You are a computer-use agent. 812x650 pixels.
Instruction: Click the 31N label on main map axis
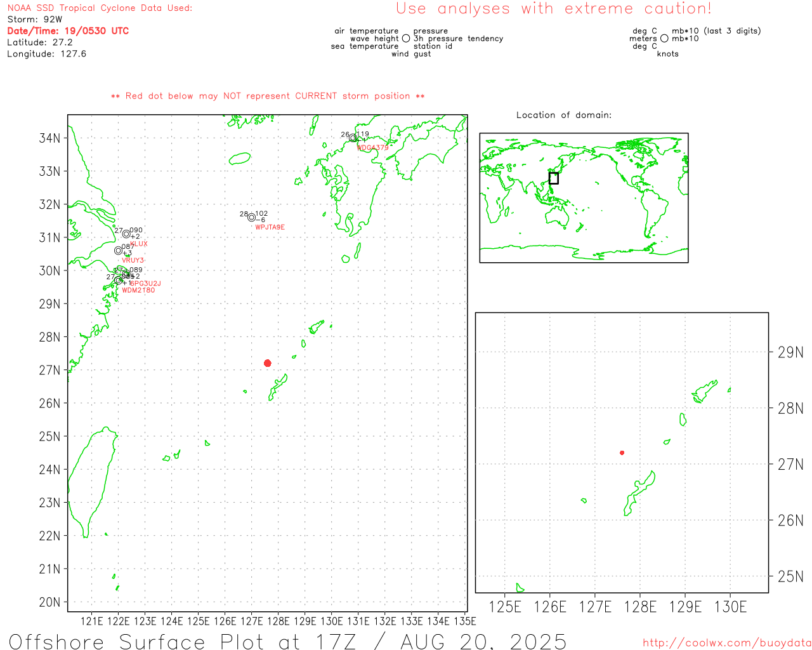pyautogui.click(x=50, y=238)
